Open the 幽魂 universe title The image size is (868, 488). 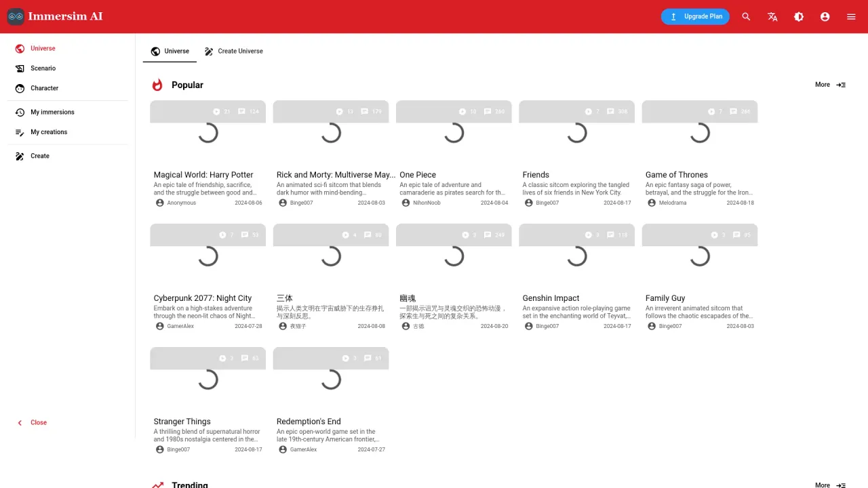pyautogui.click(x=408, y=298)
